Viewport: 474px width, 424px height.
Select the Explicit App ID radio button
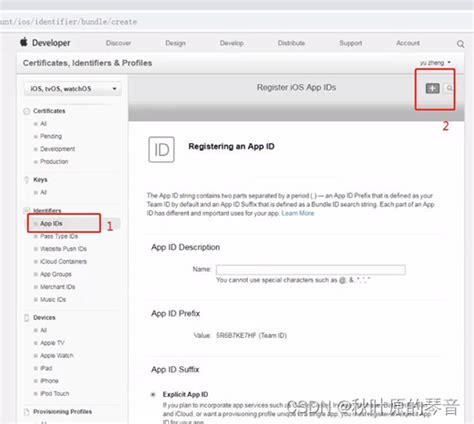point(153,394)
